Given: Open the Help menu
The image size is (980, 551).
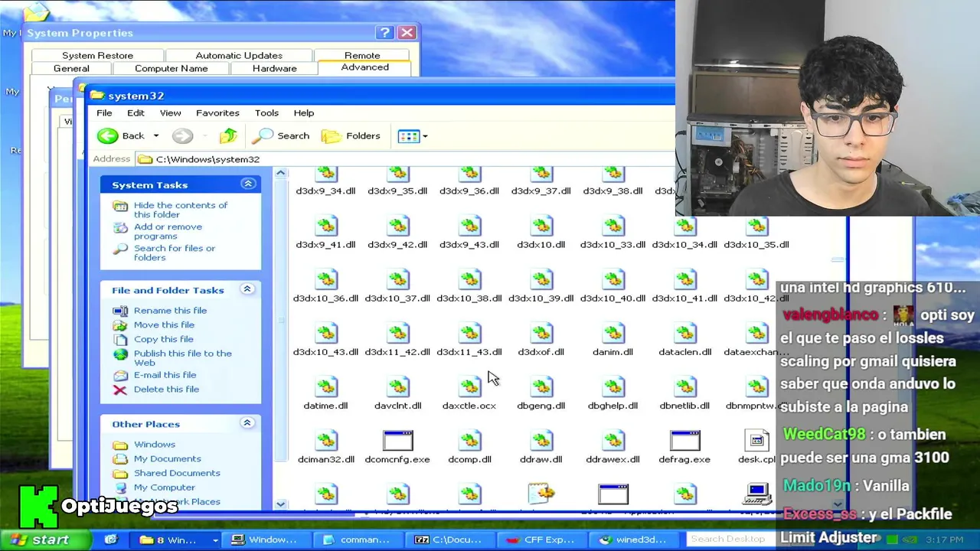Looking at the screenshot, I should (x=304, y=113).
